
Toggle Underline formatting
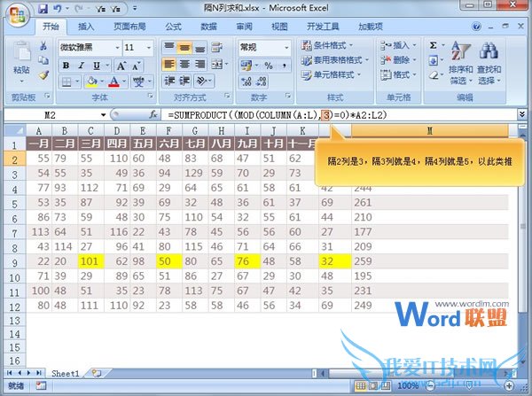tap(97, 66)
